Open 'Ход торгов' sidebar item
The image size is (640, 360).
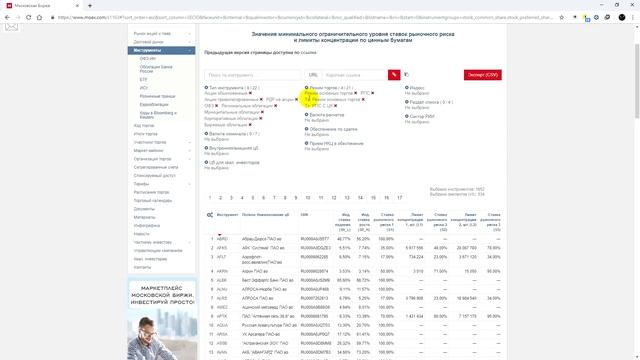pyautogui.click(x=144, y=126)
